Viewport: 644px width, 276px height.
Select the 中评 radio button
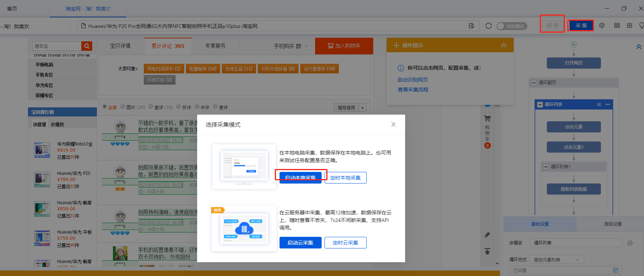(197, 107)
